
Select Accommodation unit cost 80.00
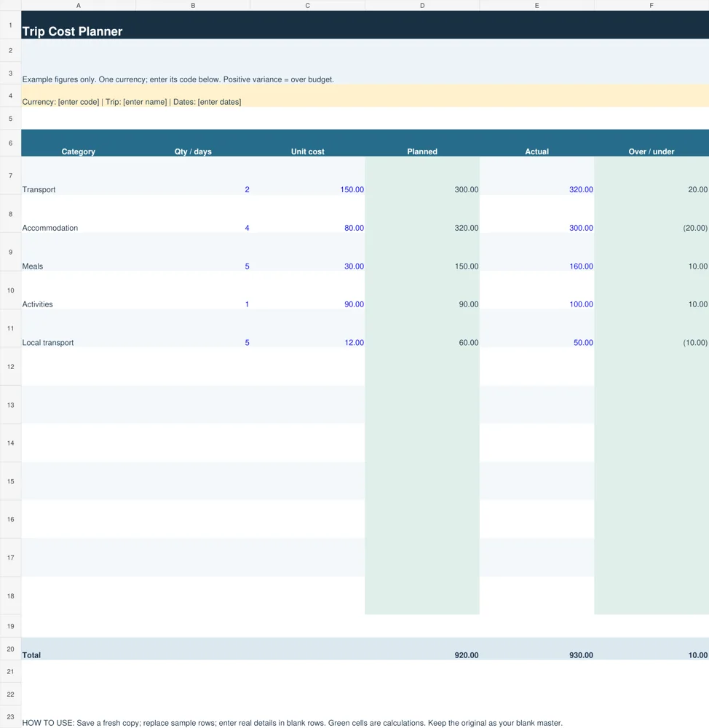308,214
